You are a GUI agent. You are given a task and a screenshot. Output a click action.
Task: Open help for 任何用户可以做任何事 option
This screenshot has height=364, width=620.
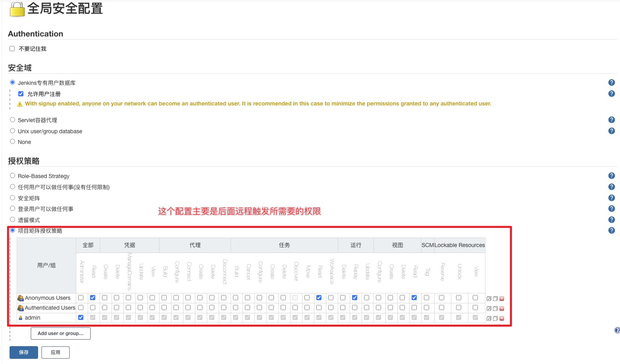pyautogui.click(x=612, y=187)
